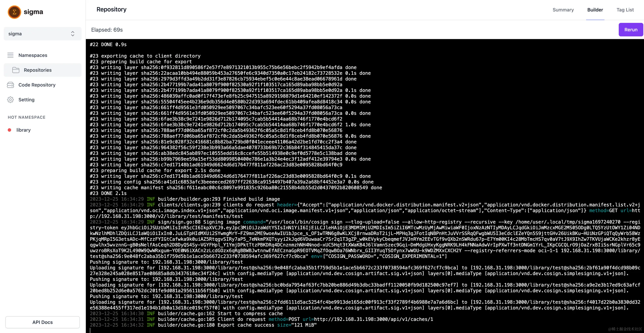Click the sigma brand name text

click(33, 12)
